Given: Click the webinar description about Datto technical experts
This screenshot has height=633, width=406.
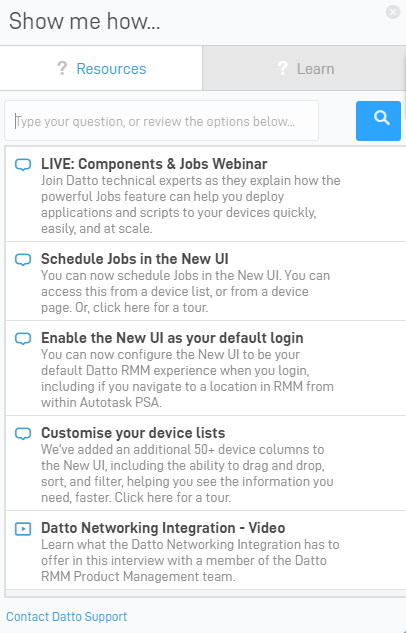Looking at the screenshot, I should click(190, 204).
